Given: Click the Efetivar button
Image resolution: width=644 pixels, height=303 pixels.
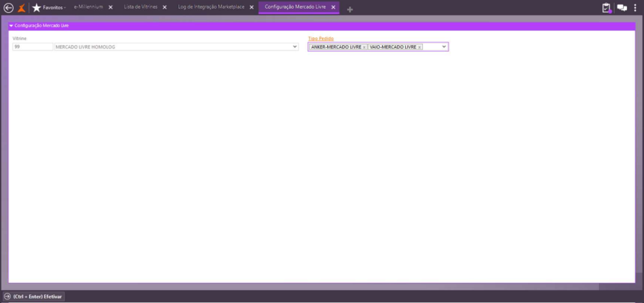Looking at the screenshot, I should pos(34,297).
